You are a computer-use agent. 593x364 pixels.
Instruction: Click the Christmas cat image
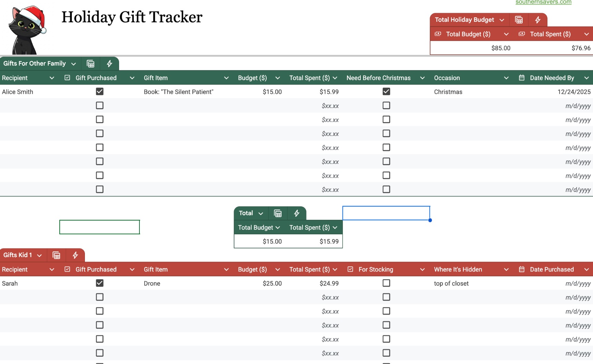27,30
